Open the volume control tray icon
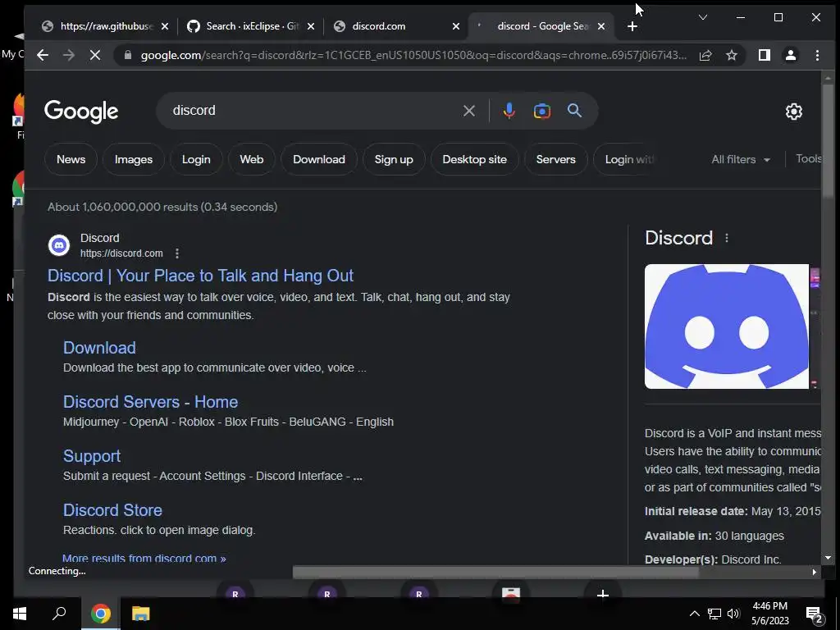The height and width of the screenshot is (630, 840). [x=733, y=614]
